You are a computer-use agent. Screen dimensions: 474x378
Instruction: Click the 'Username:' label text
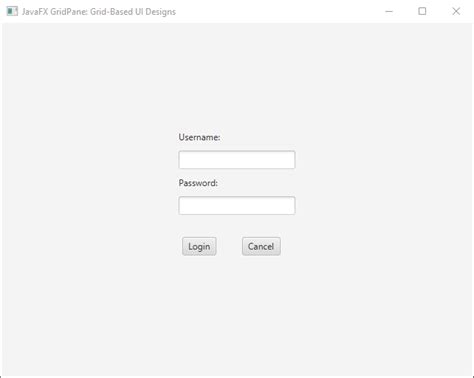[x=199, y=137]
